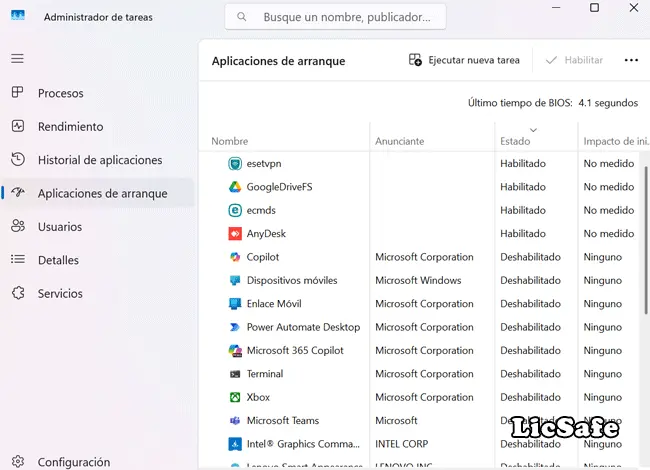Click the Habilitar button
This screenshot has height=470, width=650.
(575, 60)
